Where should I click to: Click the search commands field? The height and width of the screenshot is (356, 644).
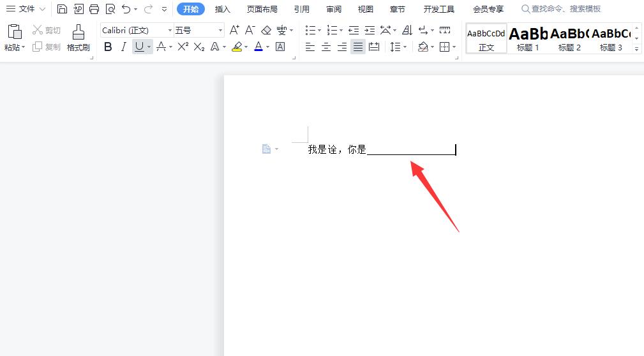click(x=561, y=9)
